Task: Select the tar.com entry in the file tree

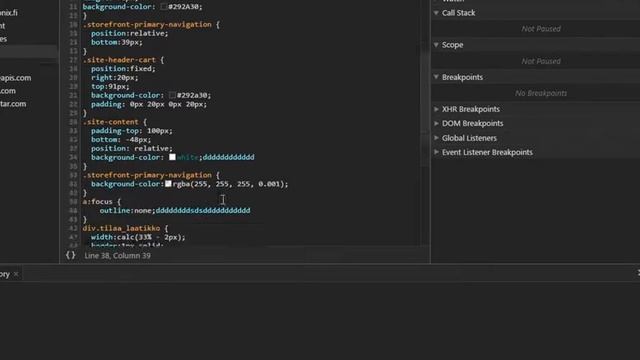Action: (13, 104)
